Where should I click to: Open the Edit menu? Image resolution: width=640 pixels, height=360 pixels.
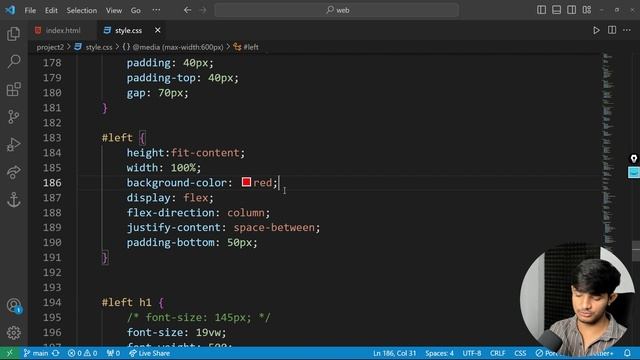[x=51, y=10]
